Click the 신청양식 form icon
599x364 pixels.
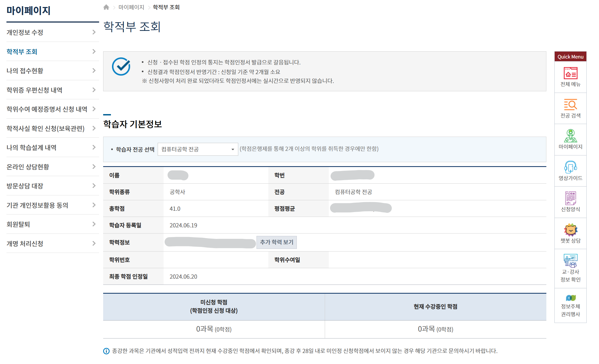coord(570,198)
